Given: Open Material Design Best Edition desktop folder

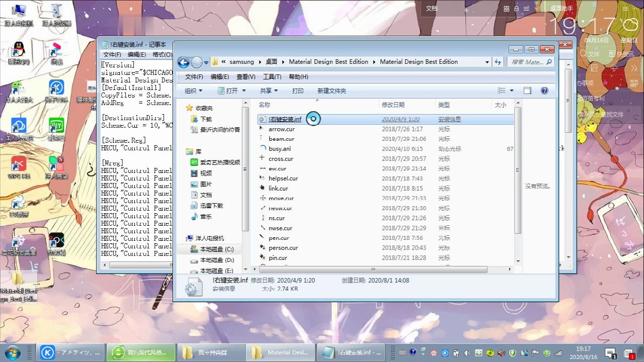Looking at the screenshot, I should pyautogui.click(x=19, y=286).
